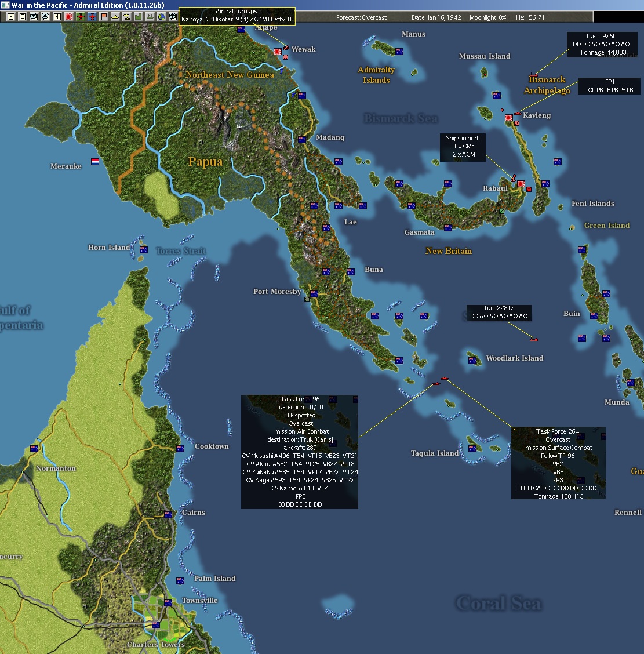
Task: Select the ship marker beside Kavieng
Action: tap(518, 113)
